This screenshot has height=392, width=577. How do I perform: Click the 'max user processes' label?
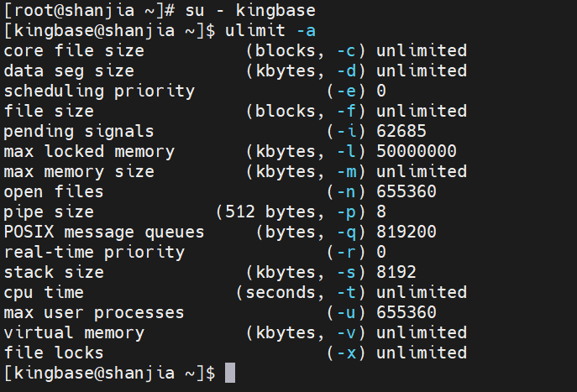pos(94,313)
